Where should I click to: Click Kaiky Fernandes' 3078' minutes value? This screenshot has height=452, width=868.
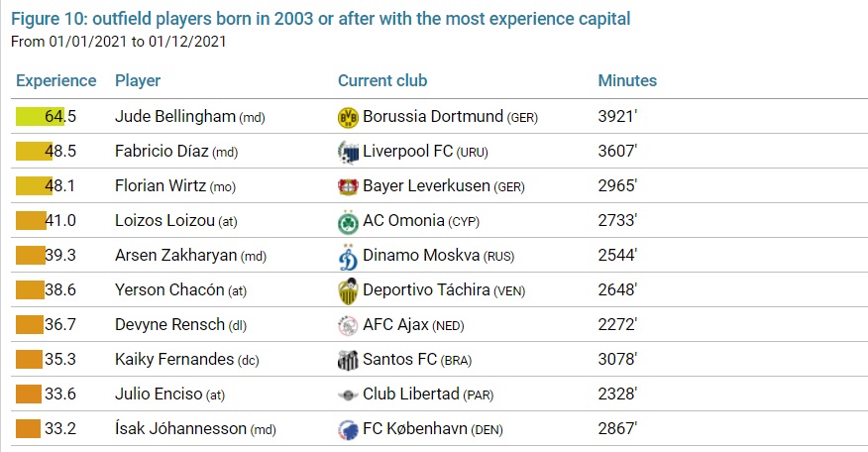click(617, 360)
